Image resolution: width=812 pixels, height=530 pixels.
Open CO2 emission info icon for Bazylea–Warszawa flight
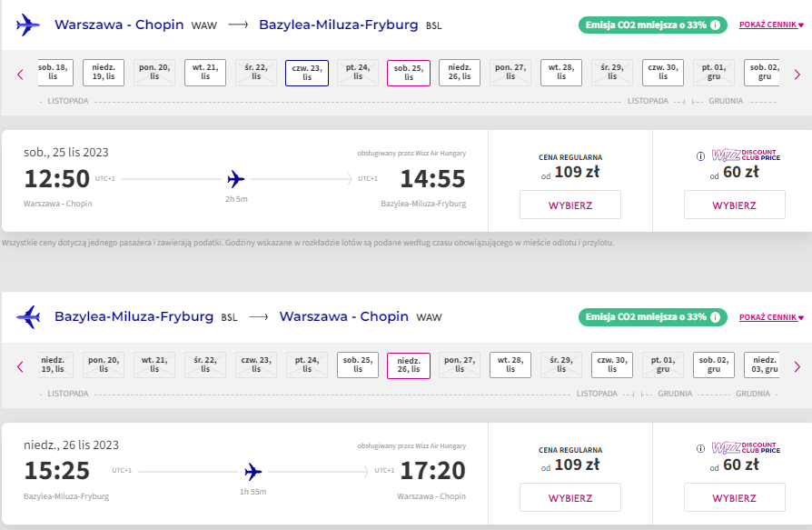click(715, 317)
